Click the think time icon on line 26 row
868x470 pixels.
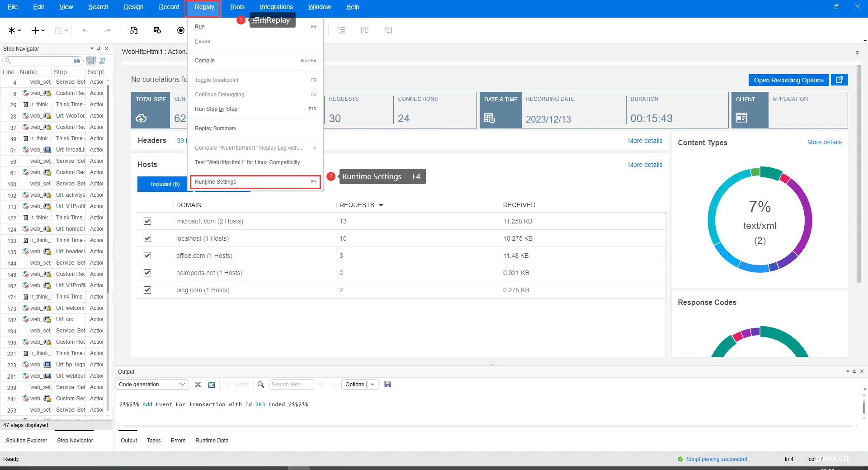coord(26,104)
